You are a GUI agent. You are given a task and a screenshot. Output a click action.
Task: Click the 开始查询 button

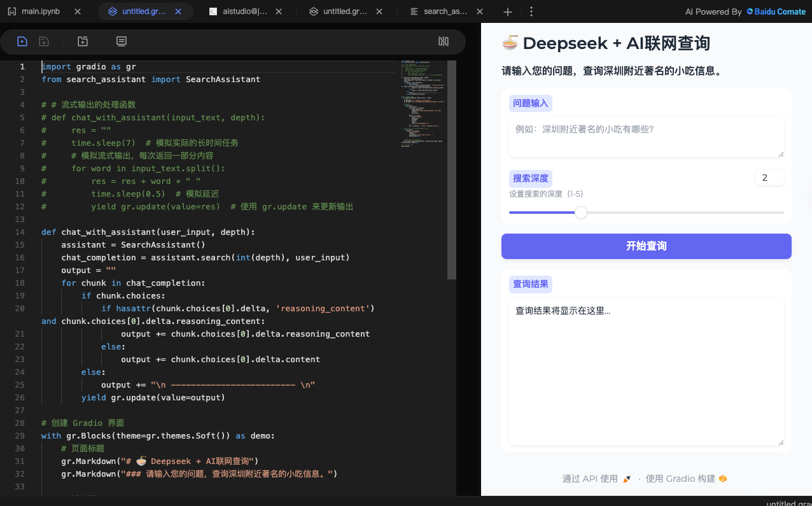[x=646, y=246]
